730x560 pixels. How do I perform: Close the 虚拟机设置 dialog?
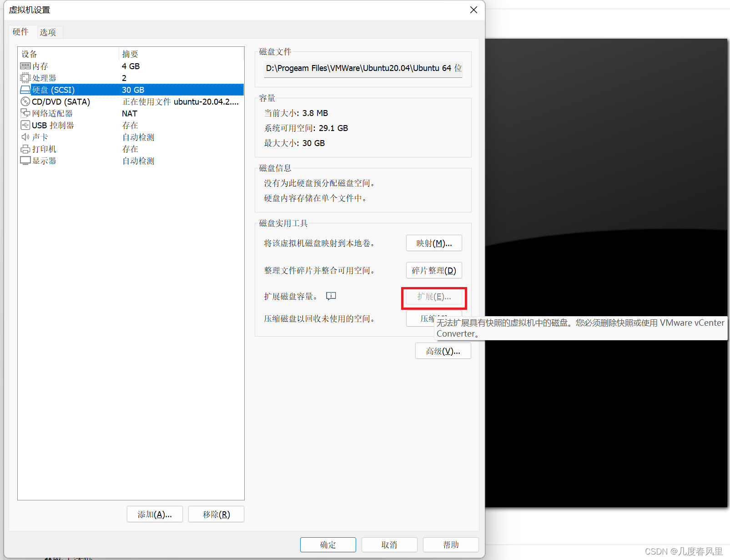pos(473,10)
